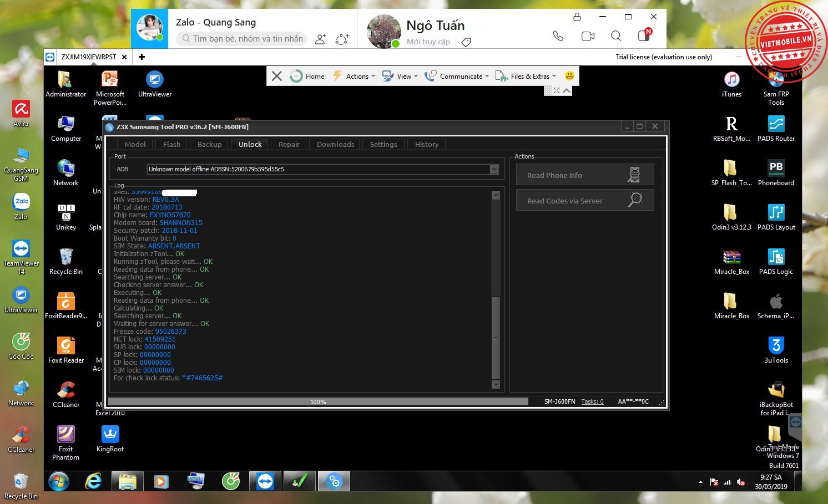Open the Model tab in Z3X
Viewport: 828px width, 504px height.
tap(135, 144)
